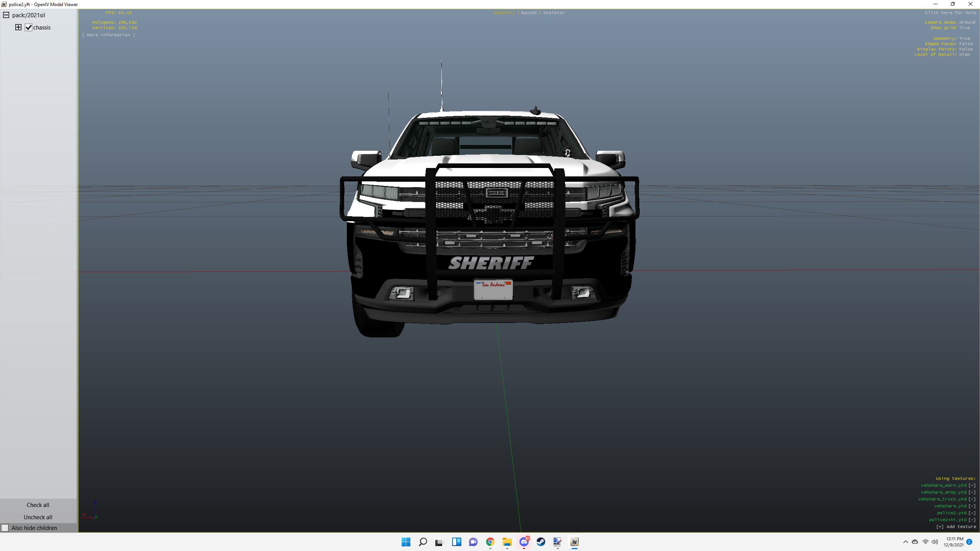Click the OpenIV taskbar icon
The height and width of the screenshot is (551, 980).
(x=574, y=542)
